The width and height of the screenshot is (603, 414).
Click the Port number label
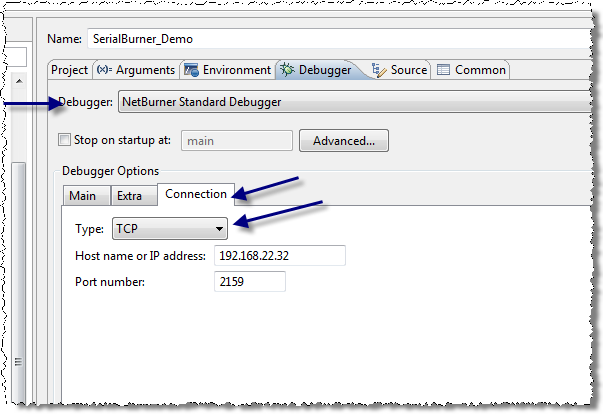pos(110,282)
